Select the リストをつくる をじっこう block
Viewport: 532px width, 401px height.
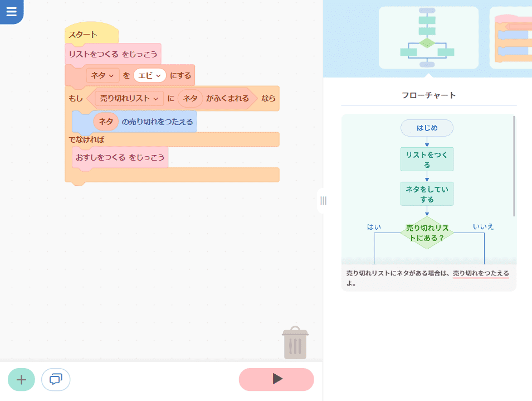point(113,54)
